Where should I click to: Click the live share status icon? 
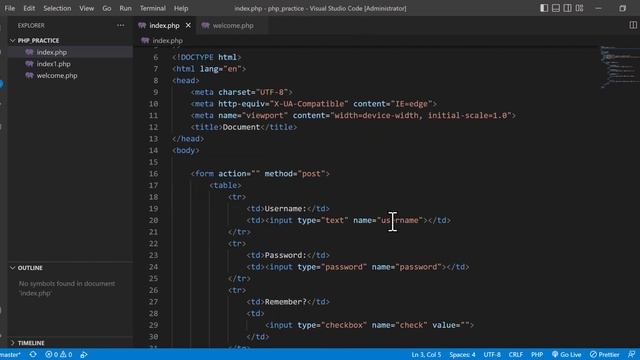click(84, 354)
